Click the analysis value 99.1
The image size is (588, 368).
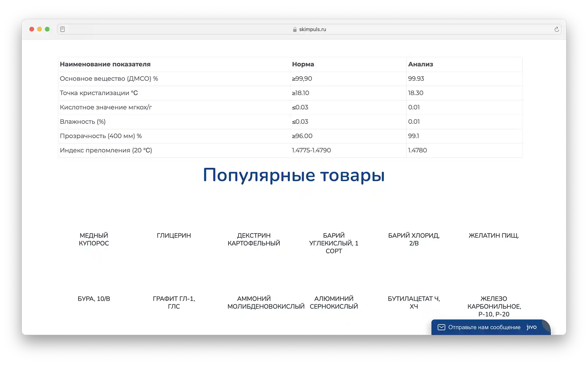pyautogui.click(x=413, y=136)
